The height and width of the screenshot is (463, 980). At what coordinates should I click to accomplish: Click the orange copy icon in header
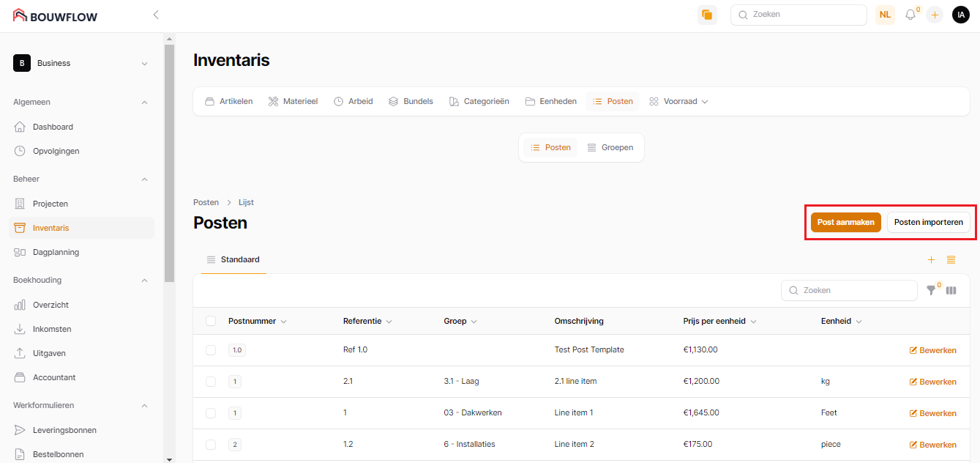pyautogui.click(x=707, y=15)
